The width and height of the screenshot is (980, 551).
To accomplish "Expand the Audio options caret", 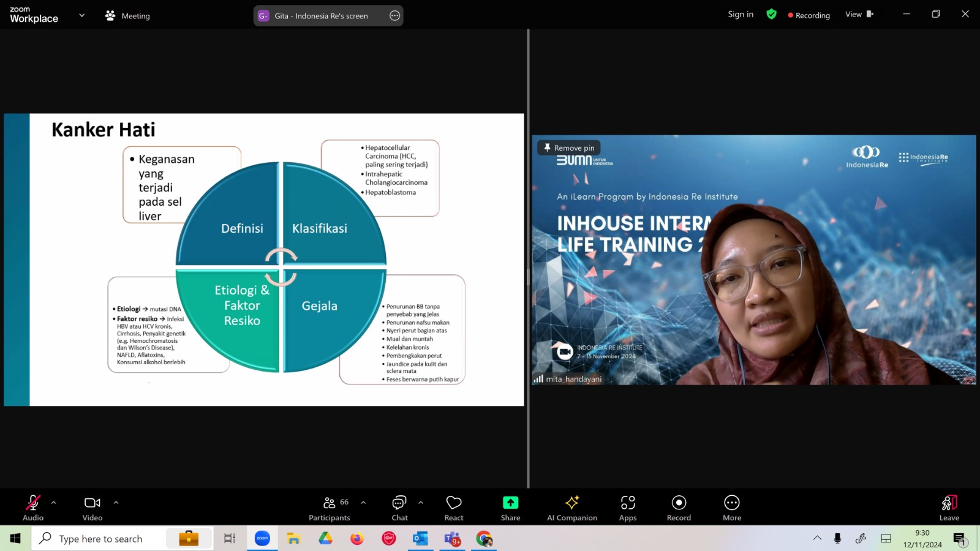I will pyautogui.click(x=54, y=503).
